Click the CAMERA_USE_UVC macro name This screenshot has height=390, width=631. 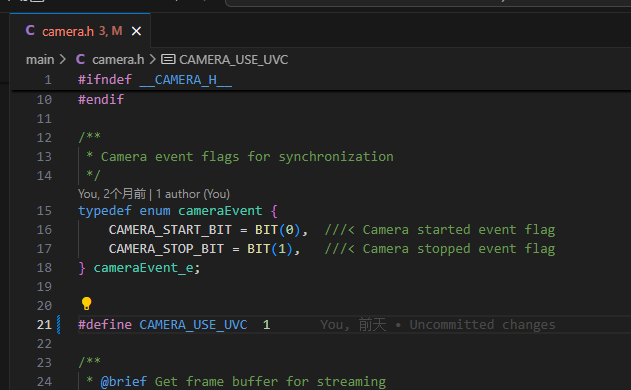pyautogui.click(x=193, y=324)
